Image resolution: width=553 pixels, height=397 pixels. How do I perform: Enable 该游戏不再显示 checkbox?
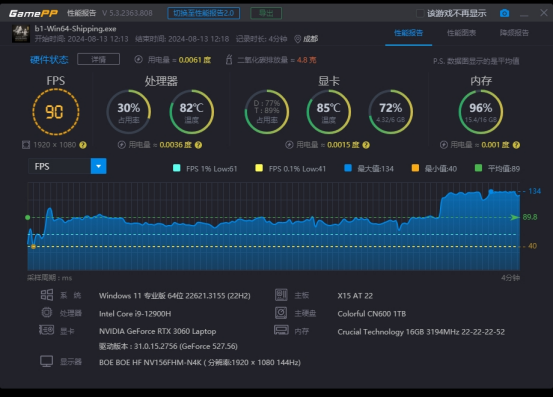420,13
